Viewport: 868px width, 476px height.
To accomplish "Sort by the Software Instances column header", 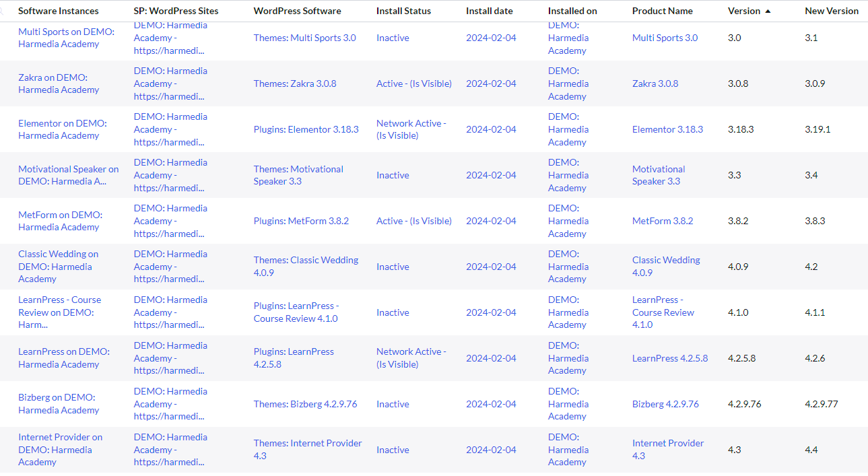I will pyautogui.click(x=58, y=11).
